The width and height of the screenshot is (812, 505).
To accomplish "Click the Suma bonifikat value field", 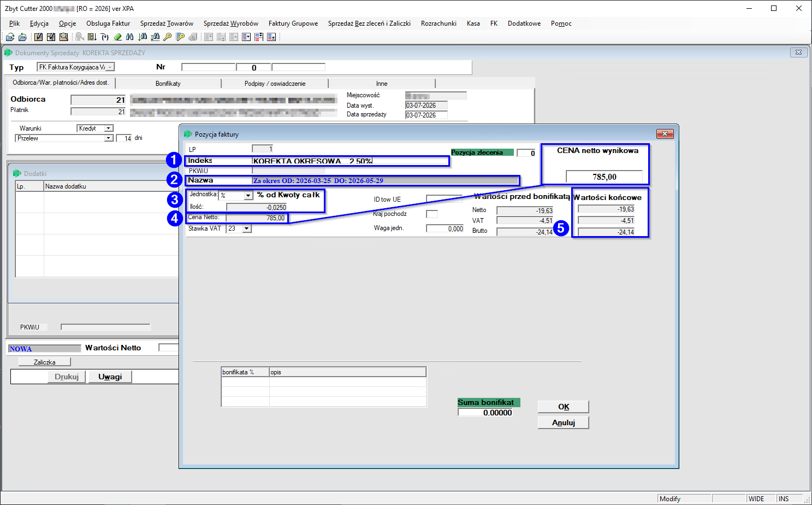I will [x=485, y=413].
